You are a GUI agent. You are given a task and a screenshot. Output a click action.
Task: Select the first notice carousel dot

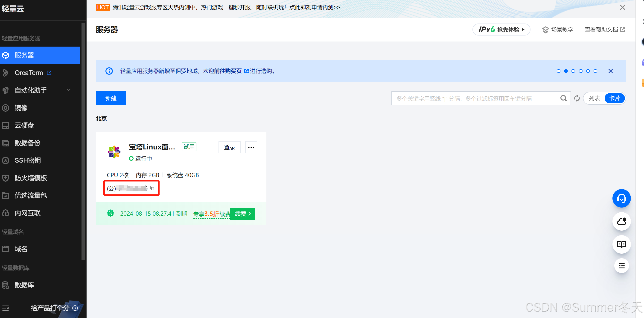[559, 71]
